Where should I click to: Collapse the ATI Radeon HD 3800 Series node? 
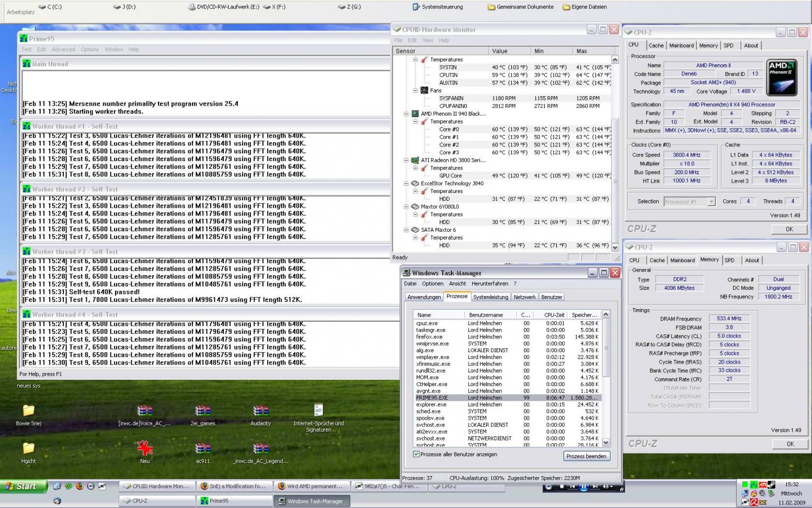pyautogui.click(x=406, y=160)
